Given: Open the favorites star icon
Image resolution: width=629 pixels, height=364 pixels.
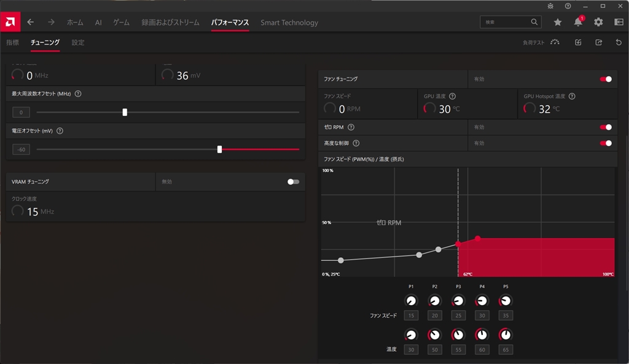Looking at the screenshot, I should 558,23.
